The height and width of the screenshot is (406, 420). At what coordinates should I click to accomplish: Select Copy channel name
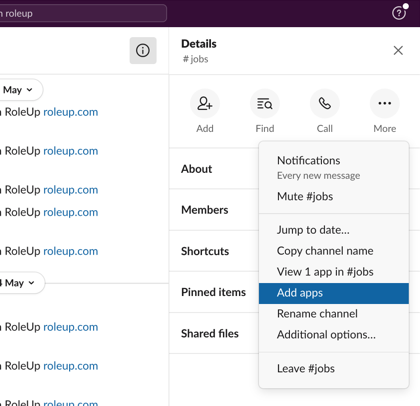[334, 251]
